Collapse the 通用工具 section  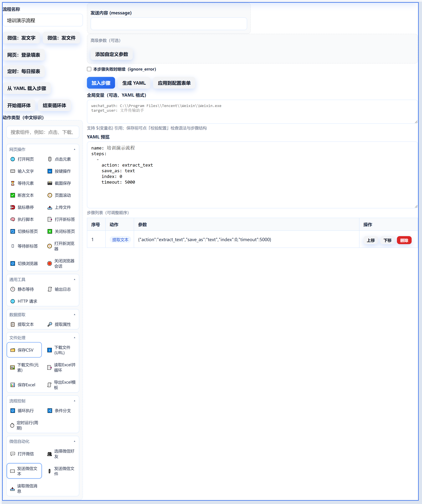point(75,279)
